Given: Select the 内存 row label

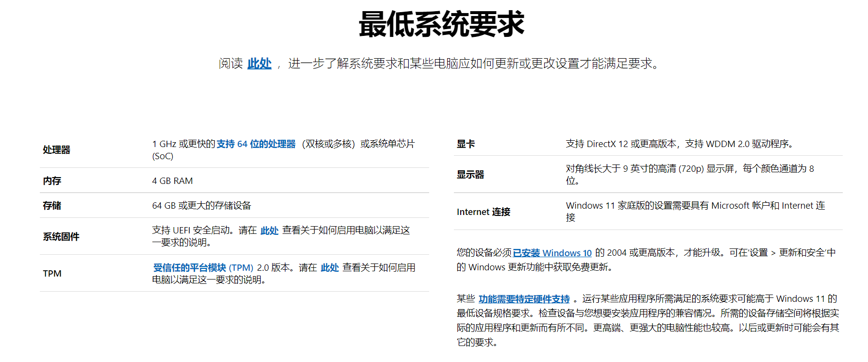Looking at the screenshot, I should pos(52,181).
